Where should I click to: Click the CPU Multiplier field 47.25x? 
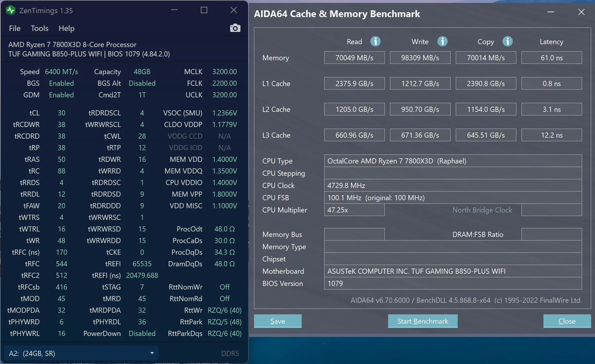tap(355, 210)
